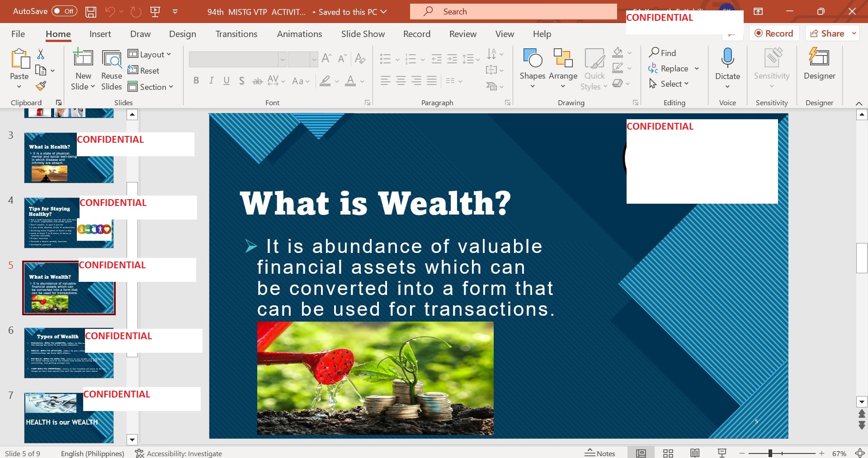Select slide 7 thumbnail HEALTH is our WEALTH
The width and height of the screenshot is (868, 458).
[x=69, y=418]
